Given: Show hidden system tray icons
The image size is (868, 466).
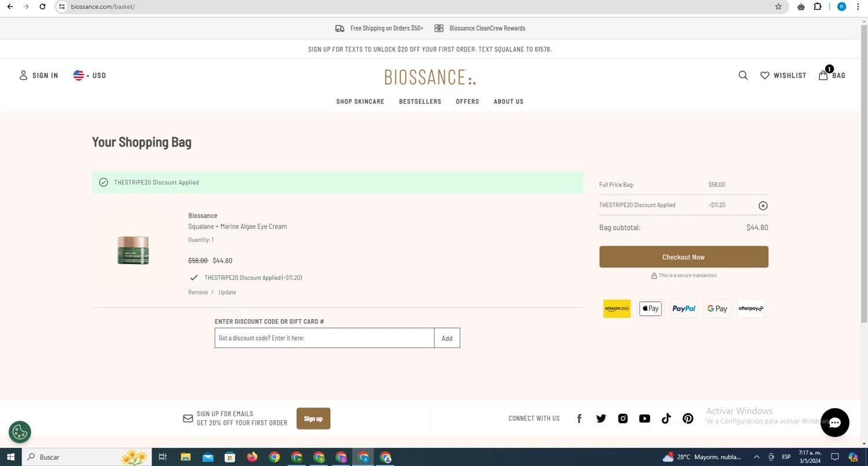Looking at the screenshot, I should pyautogui.click(x=756, y=457).
